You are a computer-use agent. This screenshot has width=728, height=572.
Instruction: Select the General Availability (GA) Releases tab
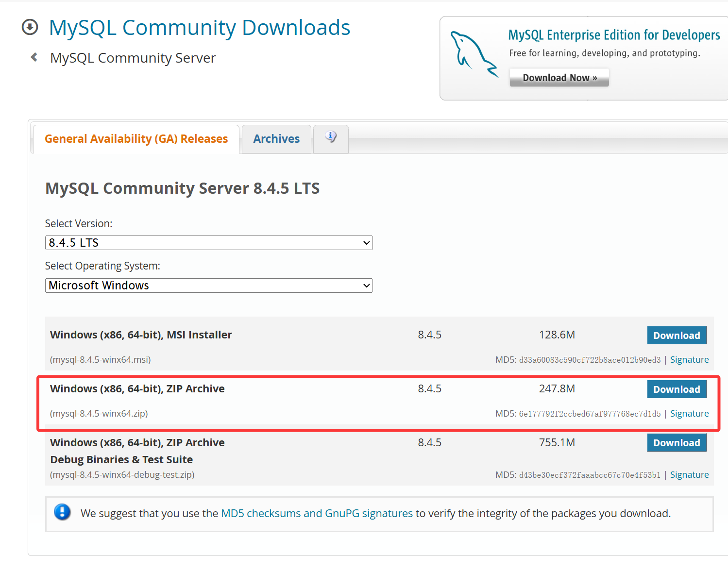(x=136, y=139)
